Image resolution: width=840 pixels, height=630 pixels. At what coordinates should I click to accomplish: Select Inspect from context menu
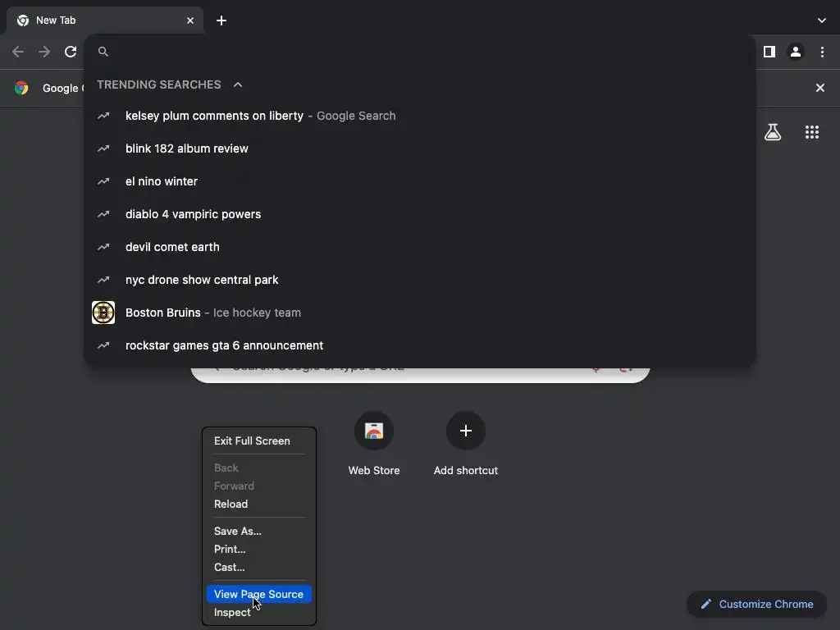tap(232, 612)
